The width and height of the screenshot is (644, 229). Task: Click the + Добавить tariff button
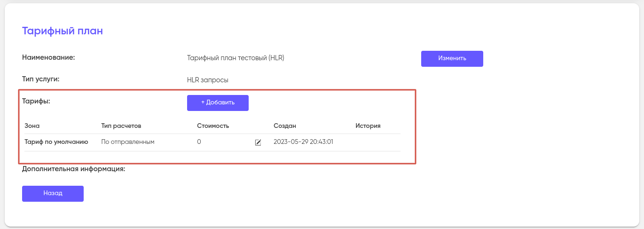tap(218, 103)
